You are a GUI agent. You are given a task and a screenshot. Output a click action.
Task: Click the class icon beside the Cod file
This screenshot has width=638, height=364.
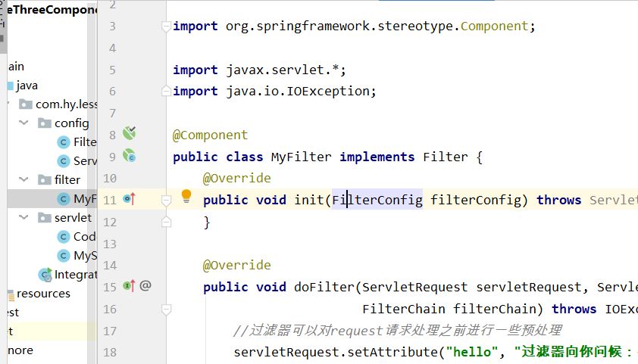click(63, 237)
